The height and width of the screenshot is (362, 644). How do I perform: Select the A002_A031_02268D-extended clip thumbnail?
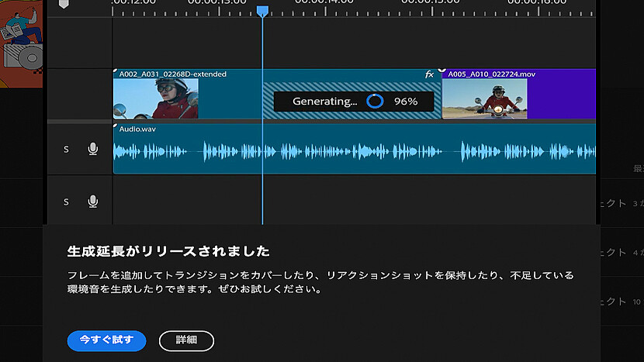(x=156, y=98)
